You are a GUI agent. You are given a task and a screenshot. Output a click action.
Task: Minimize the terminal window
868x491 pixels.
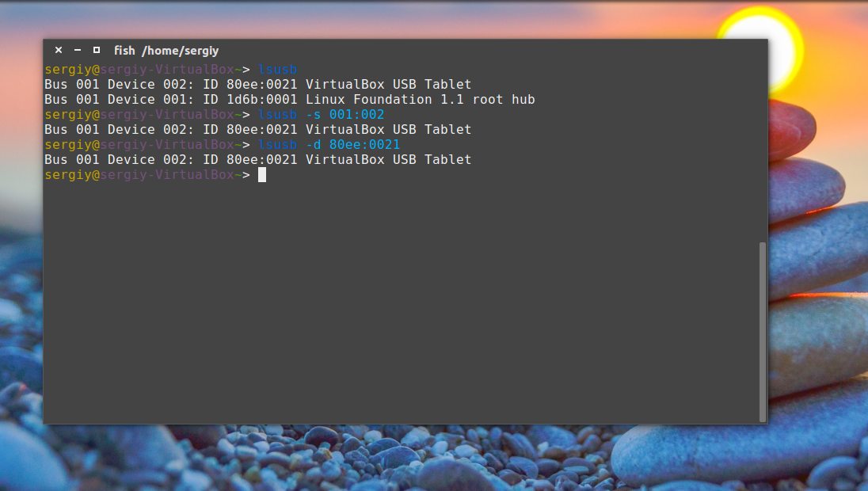pos(78,50)
